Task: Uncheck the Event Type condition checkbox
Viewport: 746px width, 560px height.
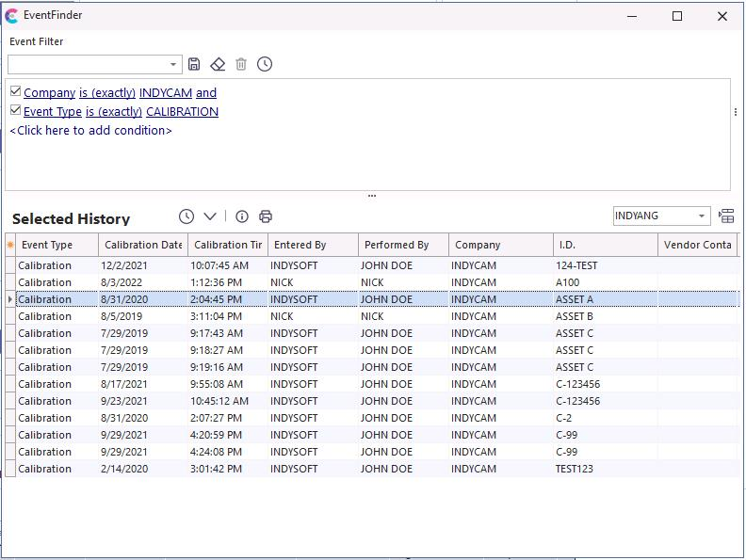Action: click(16, 111)
